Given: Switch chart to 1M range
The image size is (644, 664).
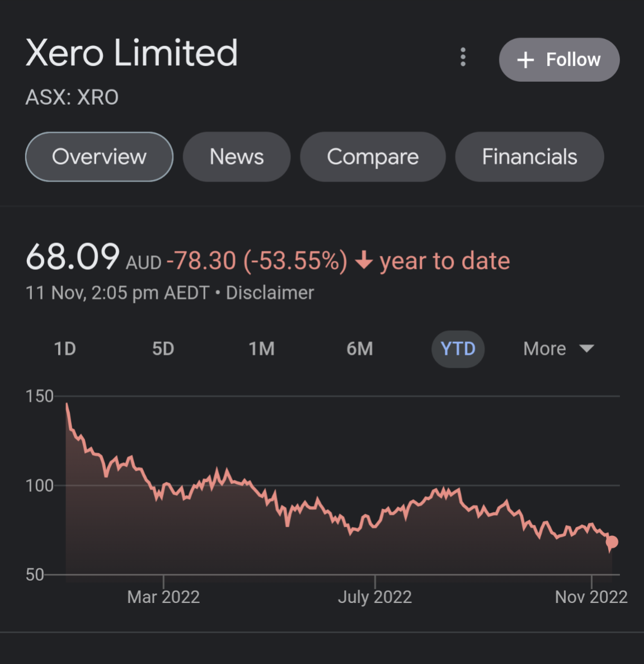Looking at the screenshot, I should pos(262,349).
